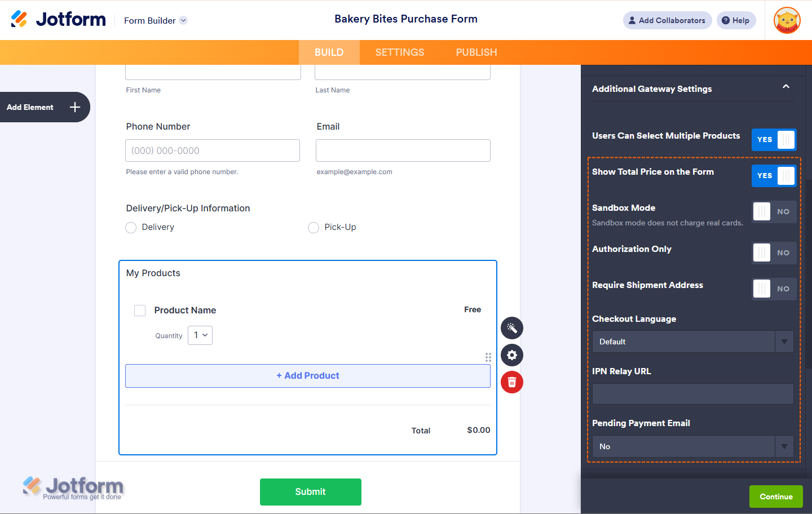The width and height of the screenshot is (812, 514).
Task: Check the Product Name checkbox
Action: point(140,311)
